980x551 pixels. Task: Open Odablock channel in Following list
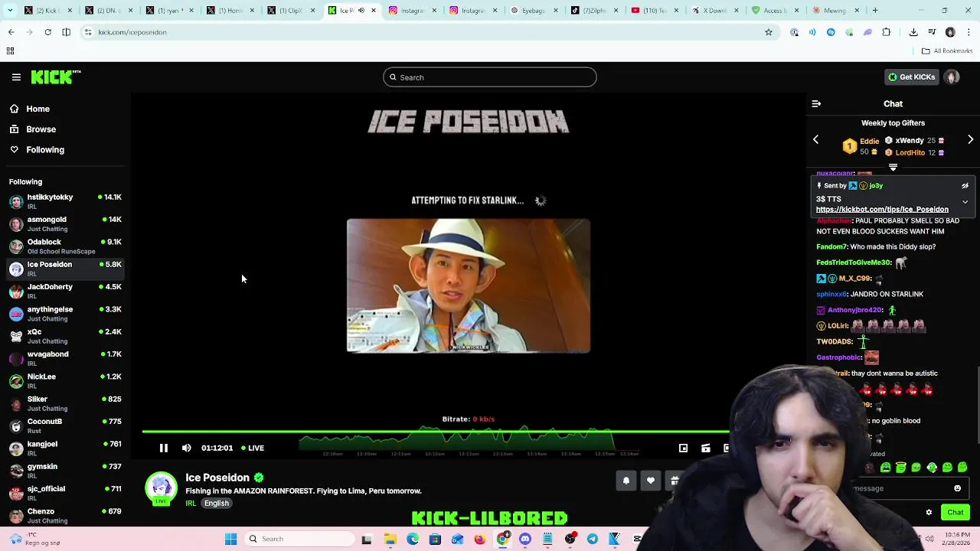click(65, 246)
